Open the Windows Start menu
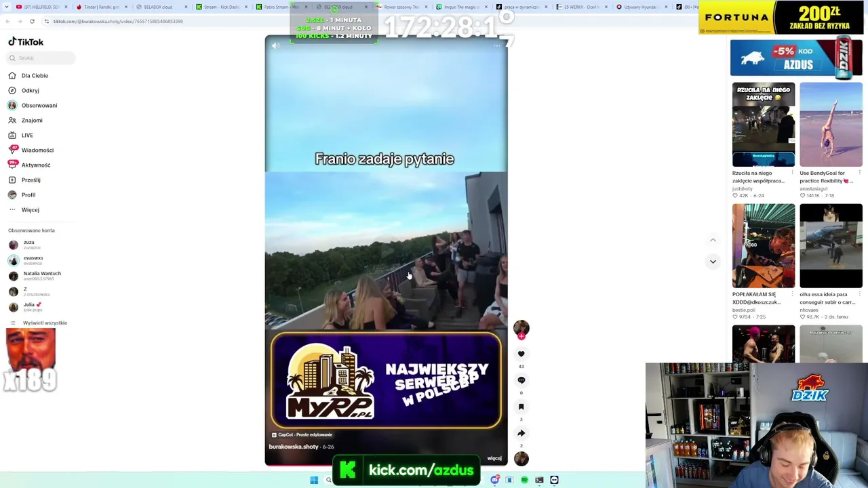This screenshot has width=868, height=488. coord(314,481)
